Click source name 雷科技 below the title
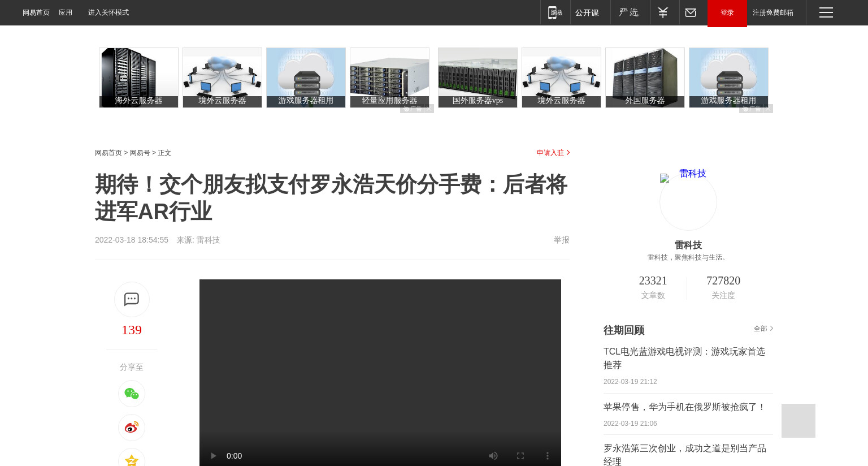Screen dimensions: 868x466 208,240
